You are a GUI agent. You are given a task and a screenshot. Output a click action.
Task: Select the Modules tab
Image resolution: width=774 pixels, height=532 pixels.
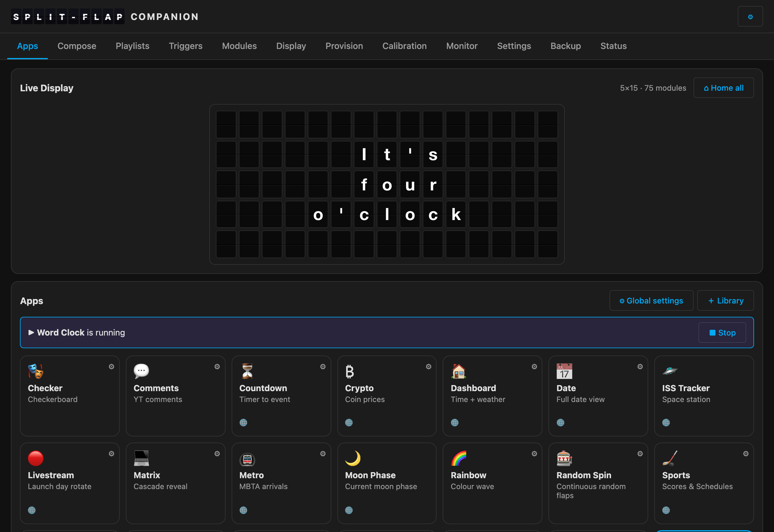[239, 46]
